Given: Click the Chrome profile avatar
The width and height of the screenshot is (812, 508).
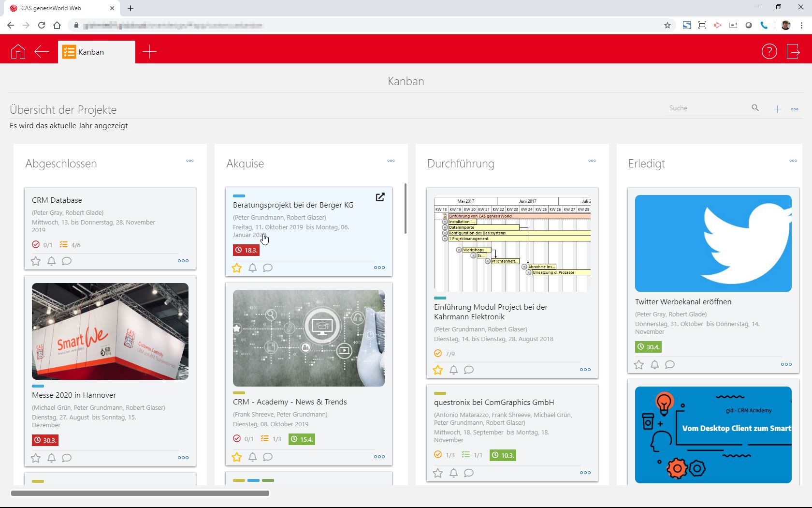Looking at the screenshot, I should pos(785,25).
